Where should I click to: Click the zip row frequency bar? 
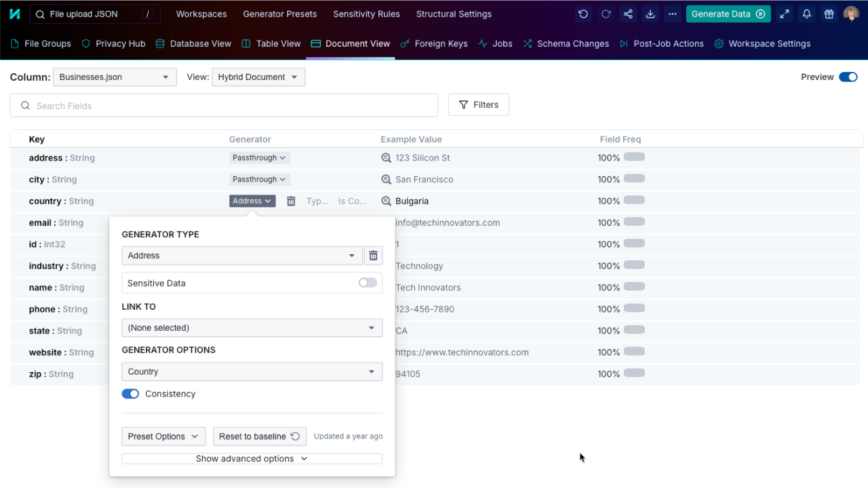634,373
